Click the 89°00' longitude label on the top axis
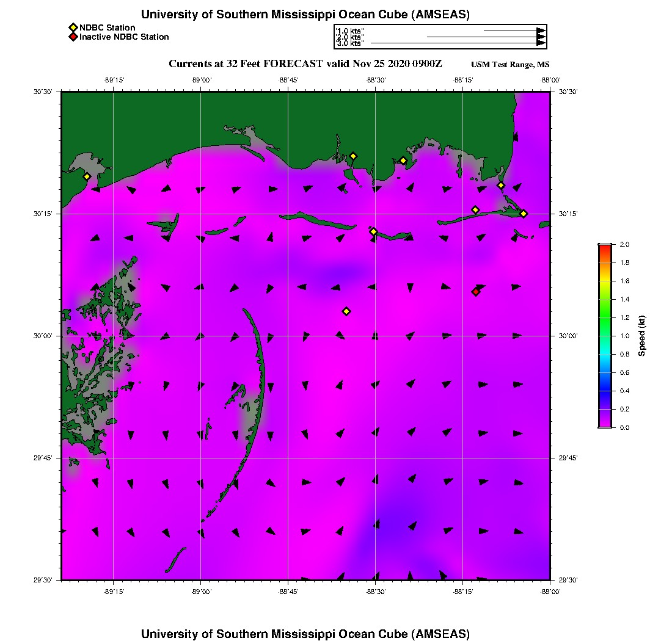The width and height of the screenshot is (672, 641). coord(202,80)
